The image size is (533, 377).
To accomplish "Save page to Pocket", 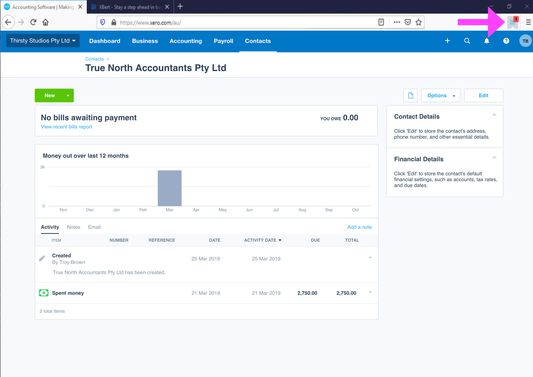I will coord(408,22).
